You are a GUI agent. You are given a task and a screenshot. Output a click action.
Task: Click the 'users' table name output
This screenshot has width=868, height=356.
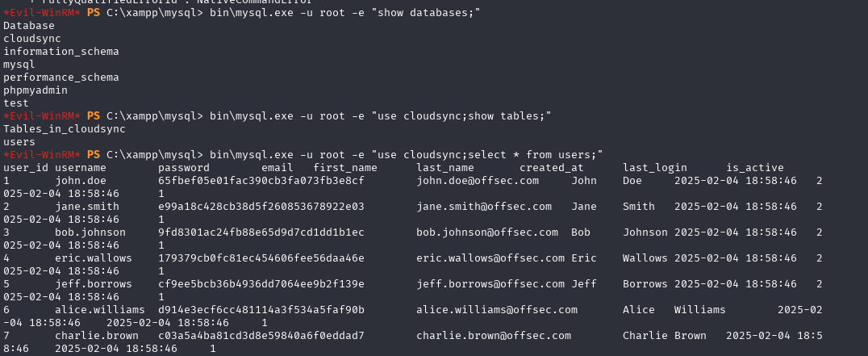[x=19, y=142]
